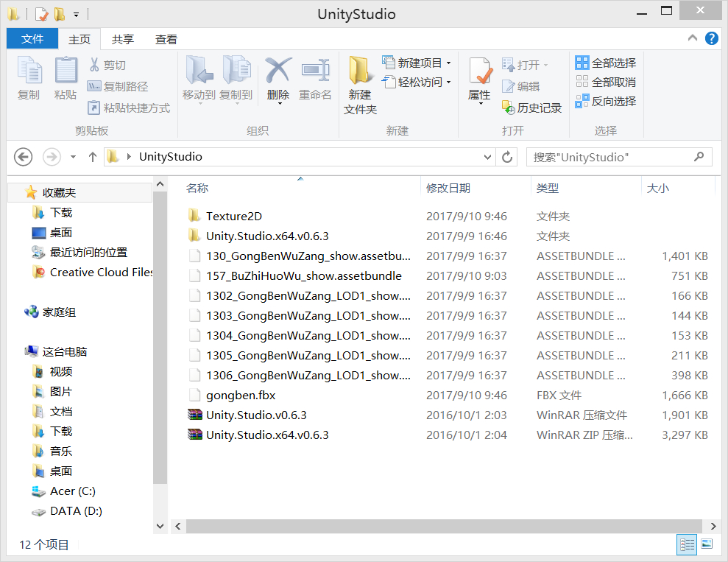Viewport: 728px width, 562px height.
Task: Click the Rename (重命名) icon
Action: 315,71
